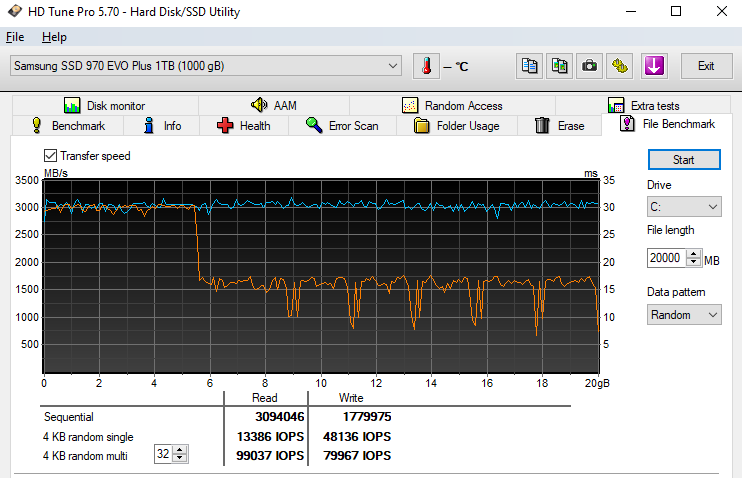Click the queue depth 32 input field

[x=163, y=454]
